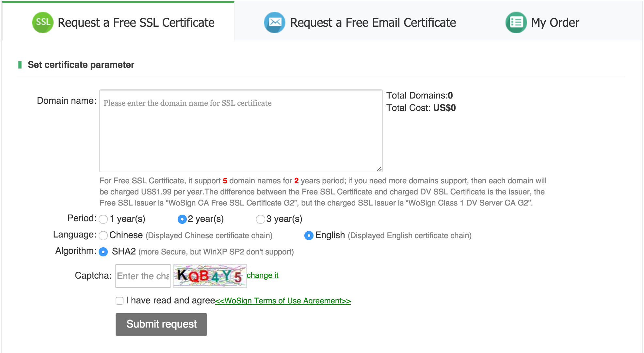Click the green My Order list icon

[516, 23]
